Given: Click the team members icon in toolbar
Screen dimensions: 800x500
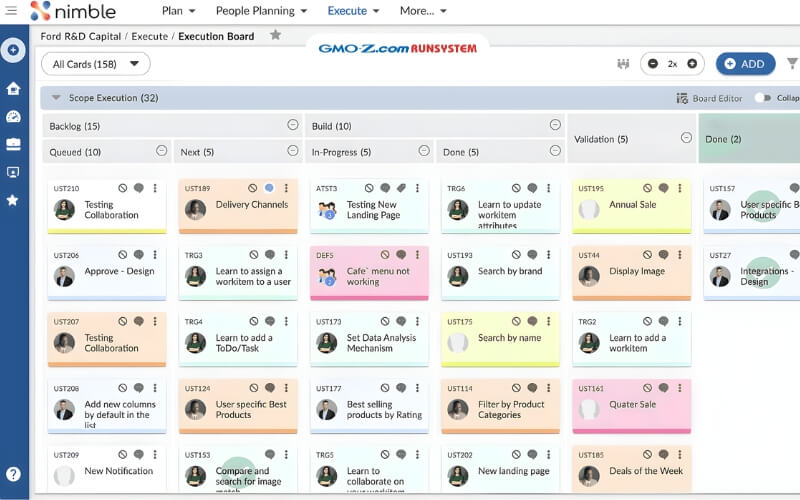Looking at the screenshot, I should coord(623,64).
